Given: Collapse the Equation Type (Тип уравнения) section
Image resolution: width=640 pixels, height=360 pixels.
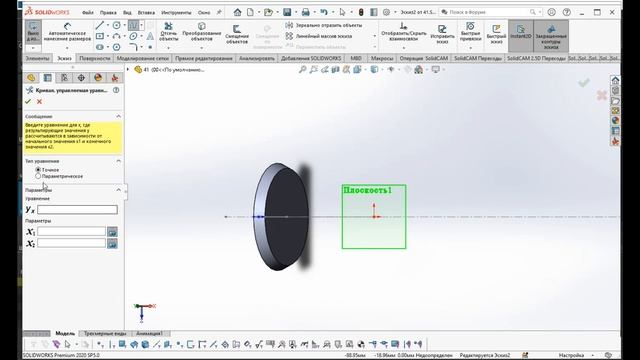Looking at the screenshot, I should click(118, 161).
